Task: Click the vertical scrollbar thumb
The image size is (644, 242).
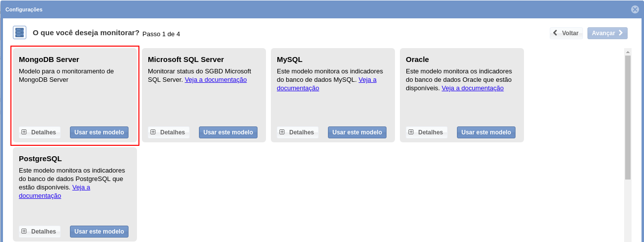Action: pos(628,117)
